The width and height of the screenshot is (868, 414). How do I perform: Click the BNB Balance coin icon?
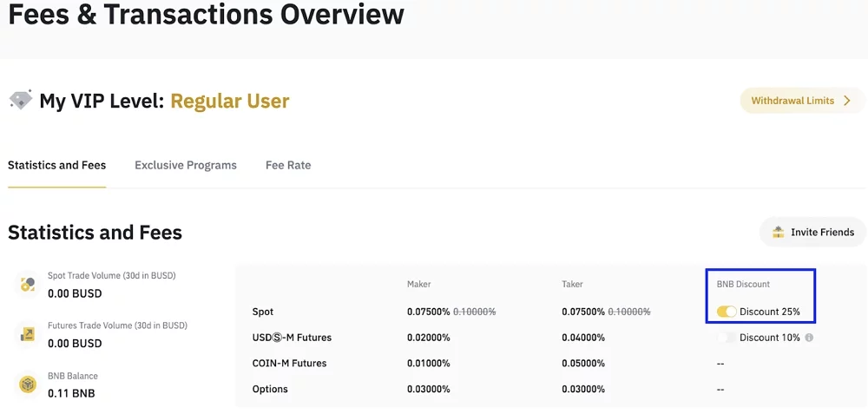[28, 384]
